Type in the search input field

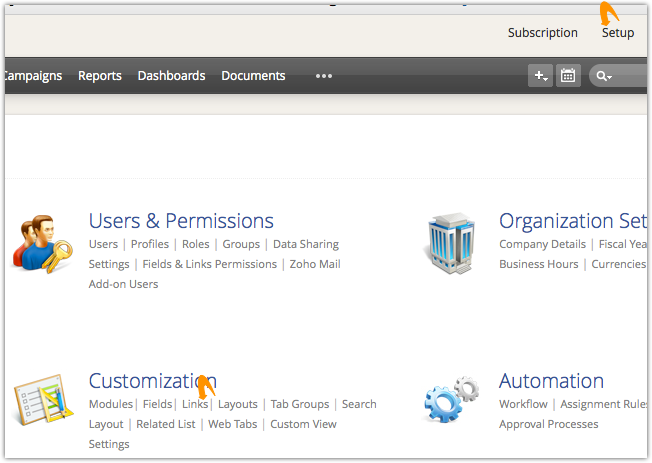(x=632, y=76)
